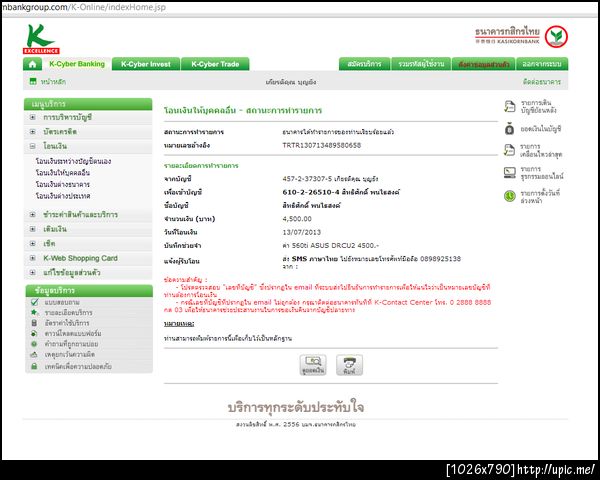Click the frequently asked questions icon

coord(34,344)
